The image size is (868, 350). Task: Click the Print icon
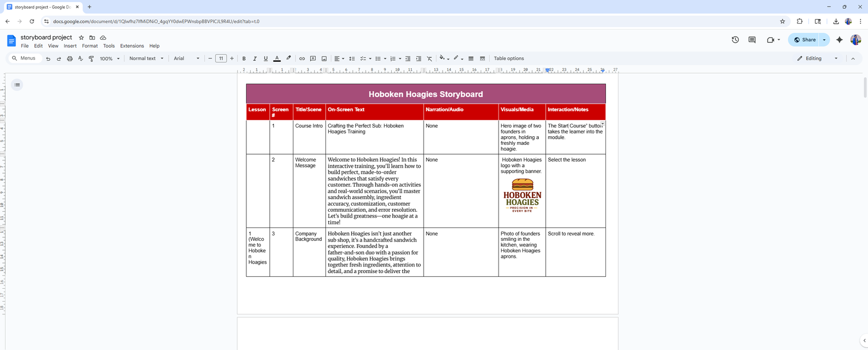click(69, 59)
